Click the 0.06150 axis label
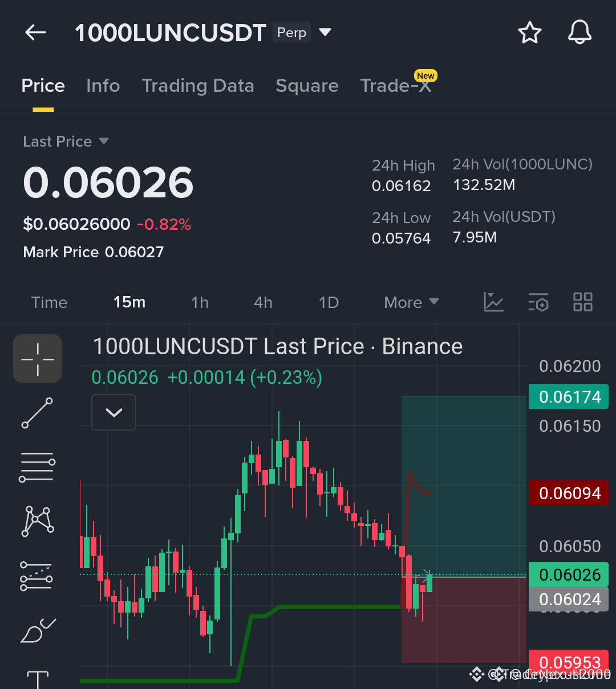The image size is (616, 689). point(570,426)
